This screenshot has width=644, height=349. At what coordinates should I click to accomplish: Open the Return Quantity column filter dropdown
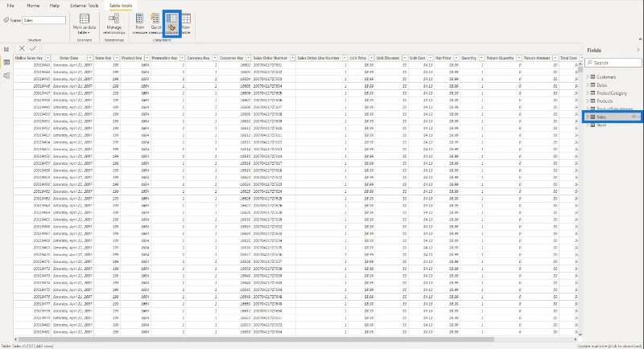[x=518, y=58]
